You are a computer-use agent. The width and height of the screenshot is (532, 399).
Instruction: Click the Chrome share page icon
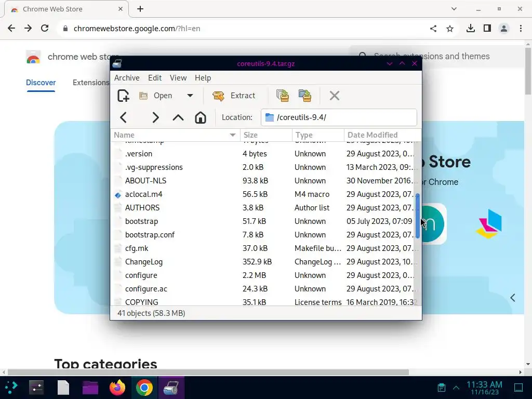pyautogui.click(x=433, y=29)
